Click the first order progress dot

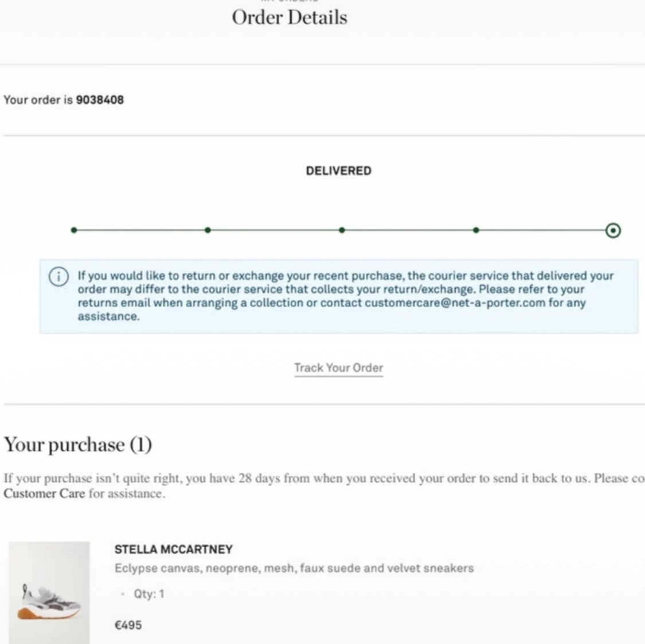(74, 230)
